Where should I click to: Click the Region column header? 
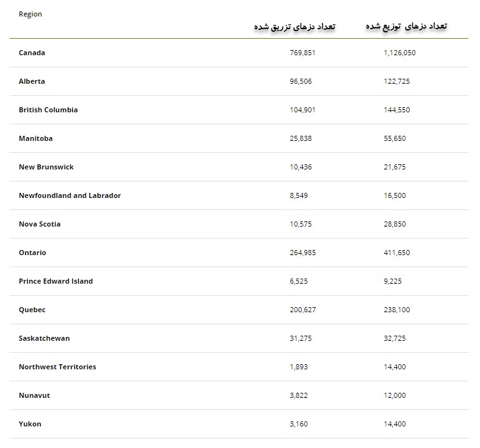[30, 14]
